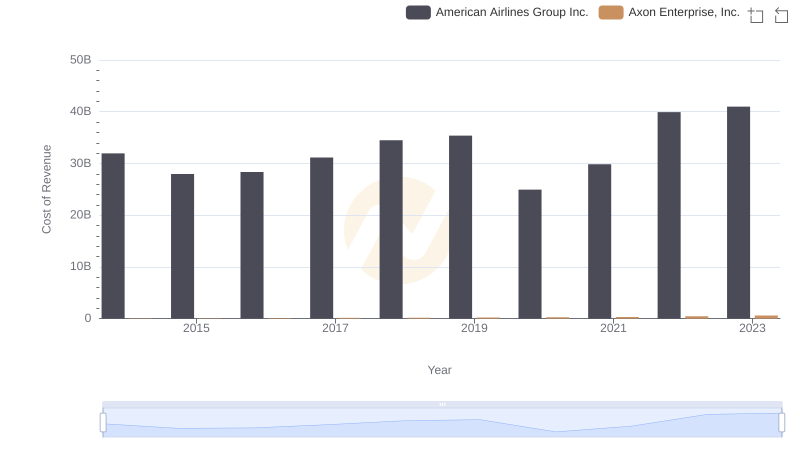Click the Cost of Revenue axis title
The height and width of the screenshot is (461, 800).
click(x=46, y=189)
